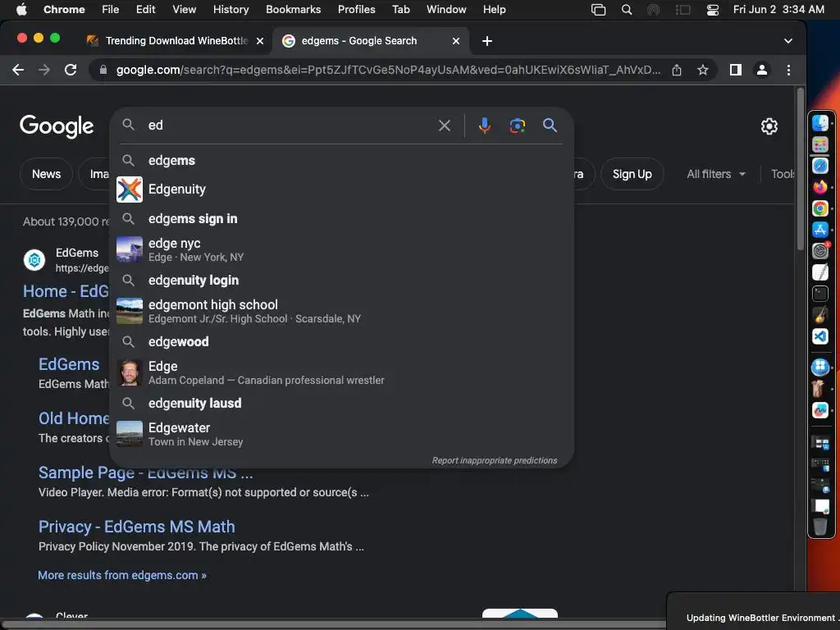Open Trash in the Dock

tap(820, 526)
